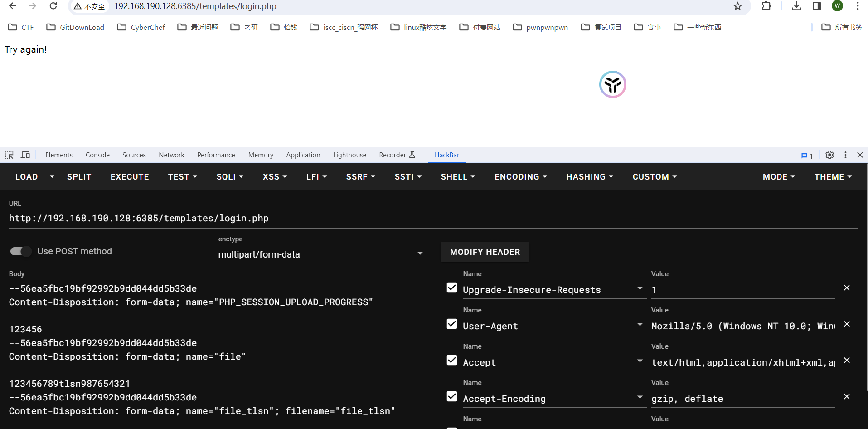Viewport: 868px width, 429px height.
Task: Open the XSS dropdown menu
Action: coord(275,177)
